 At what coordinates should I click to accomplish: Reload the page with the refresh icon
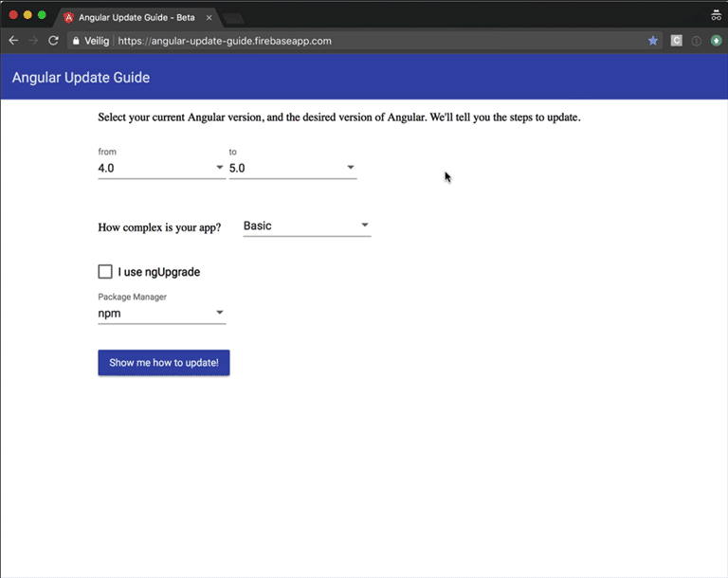[53, 41]
